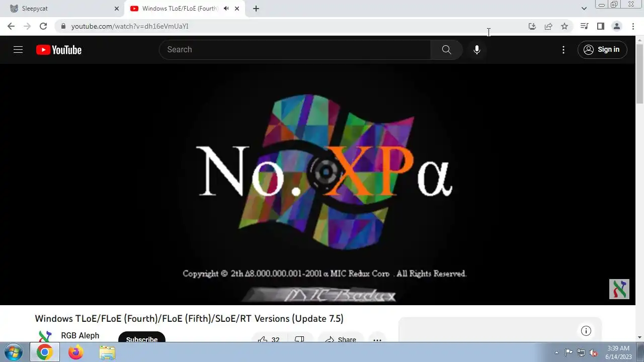Click the vertical scrollbar thumb
644x362 pixels.
[x=639, y=73]
